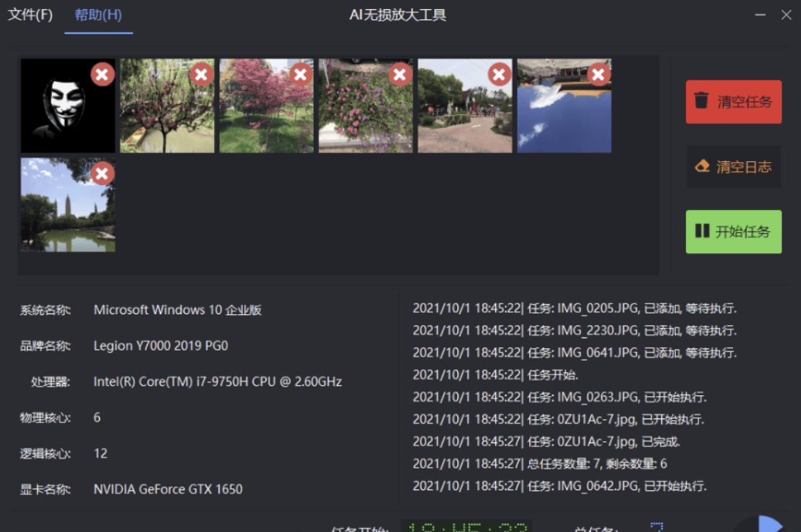
Task: Open the 文件(F) menu
Action: (x=29, y=14)
